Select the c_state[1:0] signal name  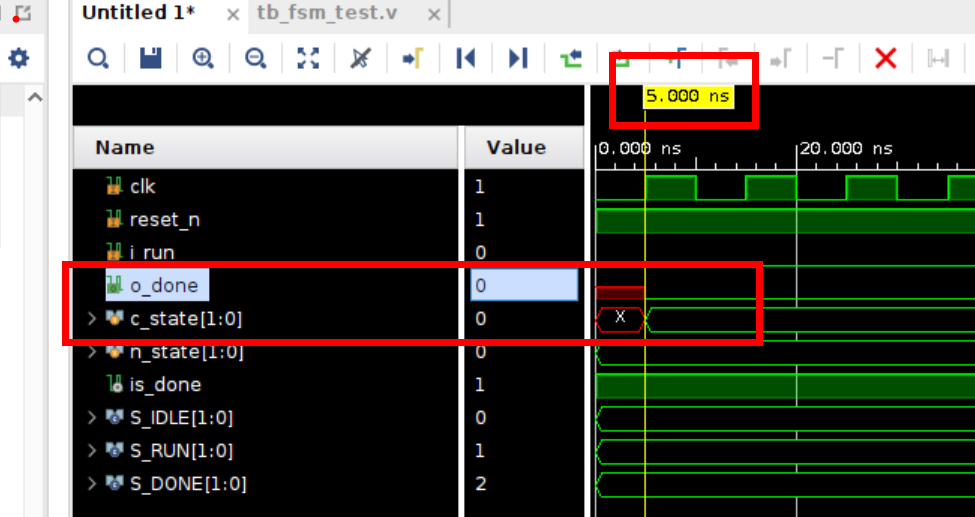(x=186, y=319)
